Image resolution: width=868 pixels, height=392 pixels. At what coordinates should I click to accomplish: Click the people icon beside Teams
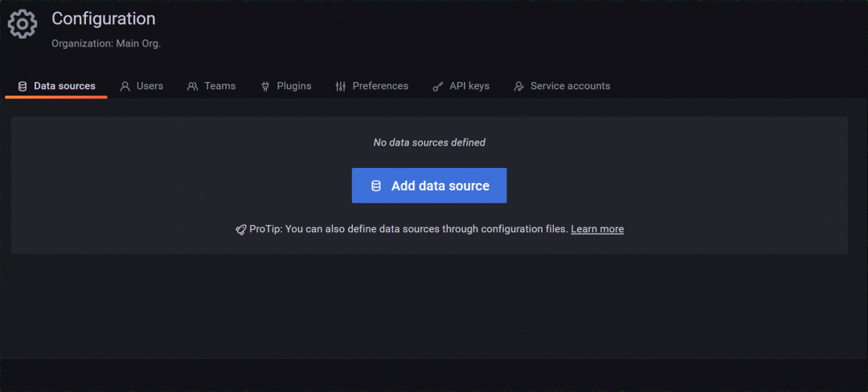click(x=192, y=86)
